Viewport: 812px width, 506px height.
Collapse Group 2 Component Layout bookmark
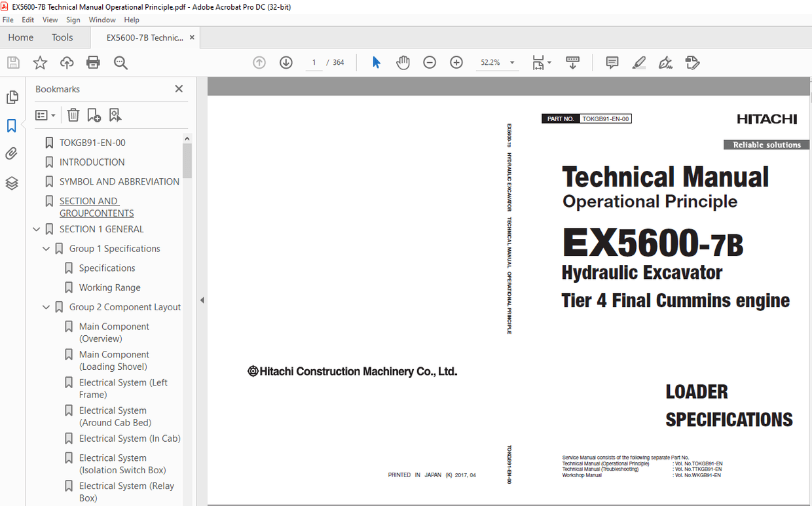point(46,307)
